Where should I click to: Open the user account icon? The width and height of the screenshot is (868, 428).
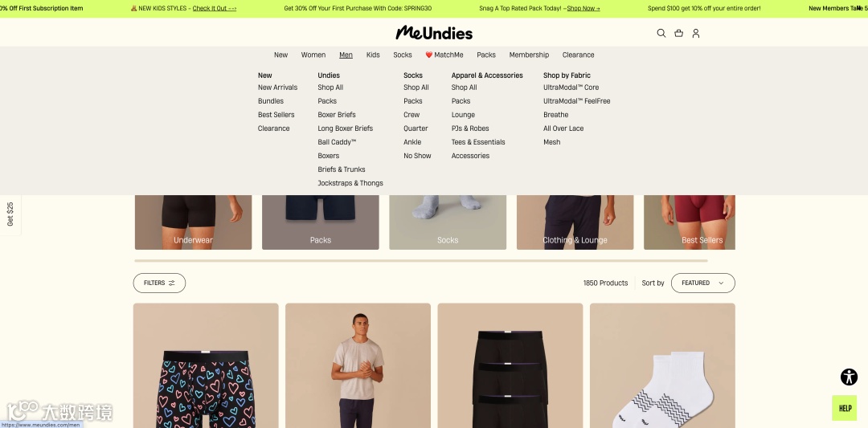[x=696, y=33]
